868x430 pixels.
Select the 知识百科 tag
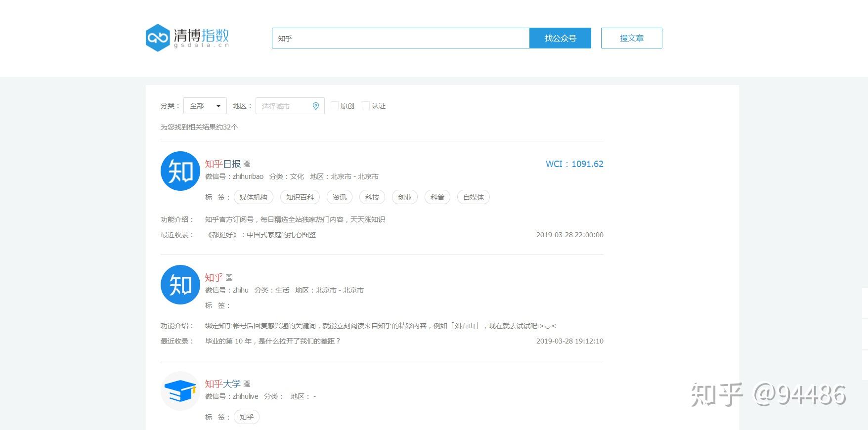(300, 197)
